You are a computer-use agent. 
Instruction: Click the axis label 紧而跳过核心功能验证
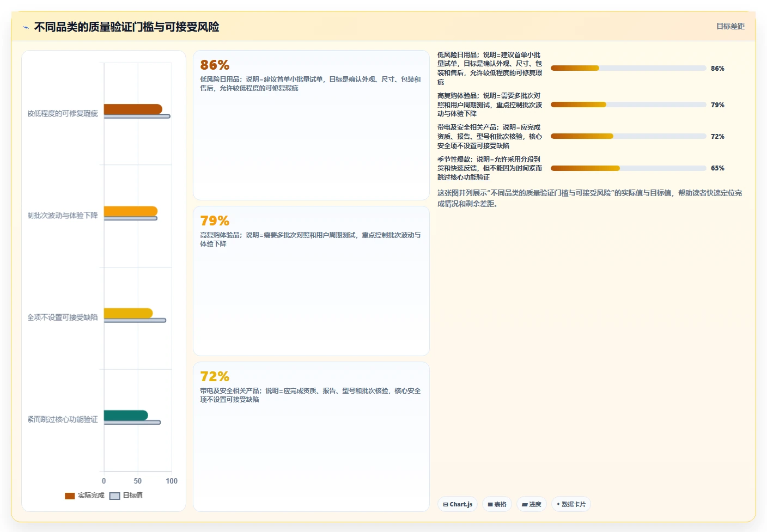coord(63,419)
